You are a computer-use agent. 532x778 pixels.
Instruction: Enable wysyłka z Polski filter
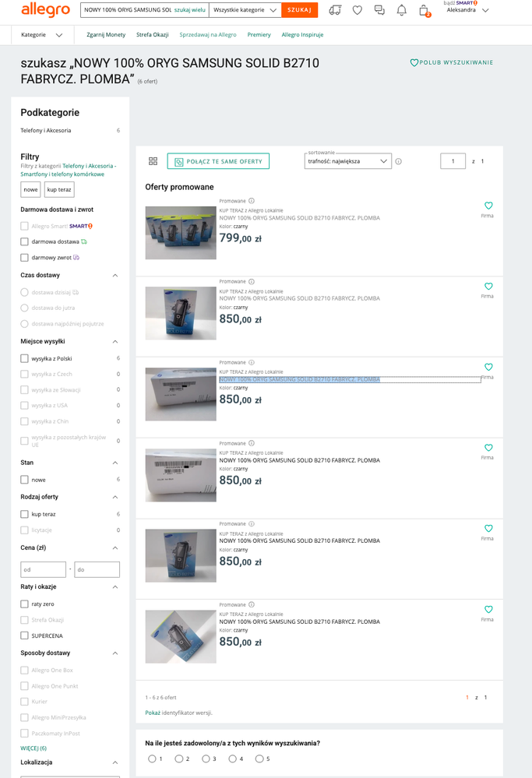(x=24, y=358)
